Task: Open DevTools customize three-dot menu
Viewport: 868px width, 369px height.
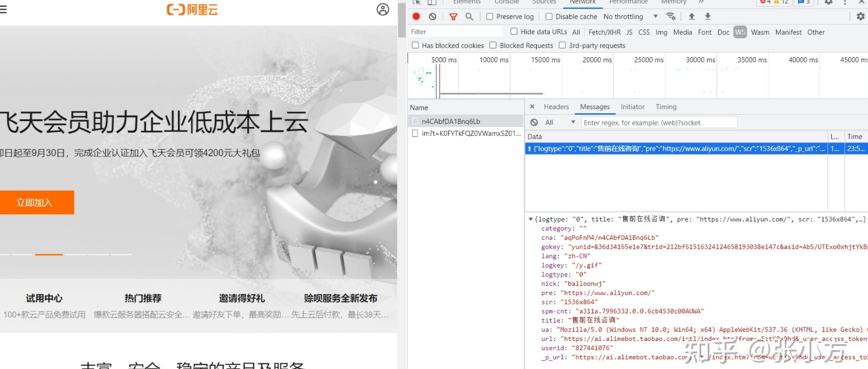Action: tap(845, 2)
